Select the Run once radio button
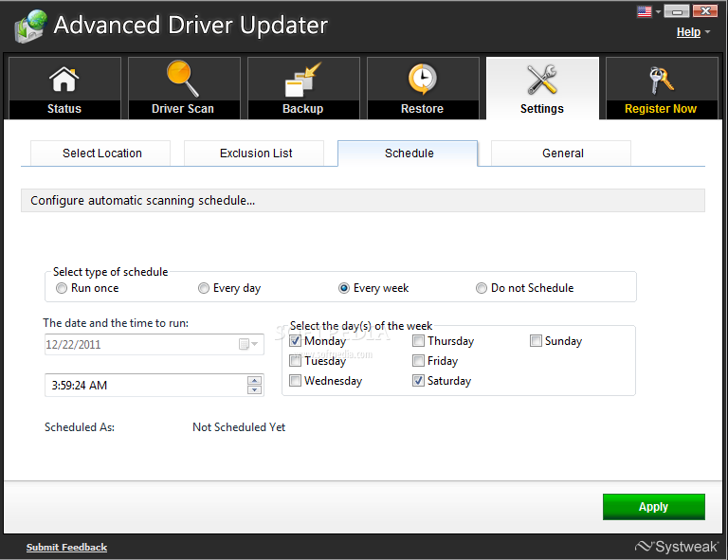This screenshot has height=560, width=728. coord(62,288)
